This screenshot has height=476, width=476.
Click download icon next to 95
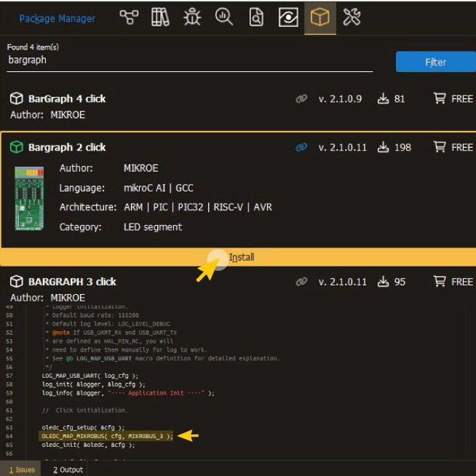[383, 282]
